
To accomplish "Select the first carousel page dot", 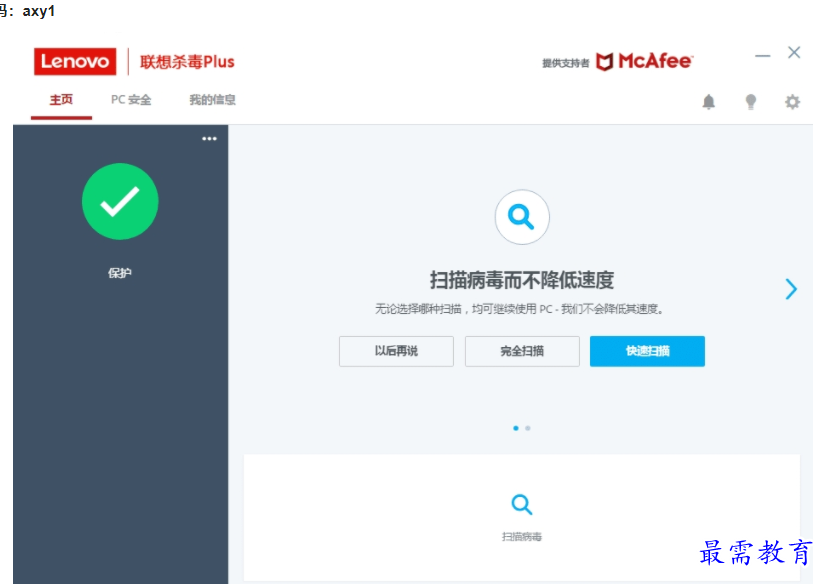I will 516,428.
